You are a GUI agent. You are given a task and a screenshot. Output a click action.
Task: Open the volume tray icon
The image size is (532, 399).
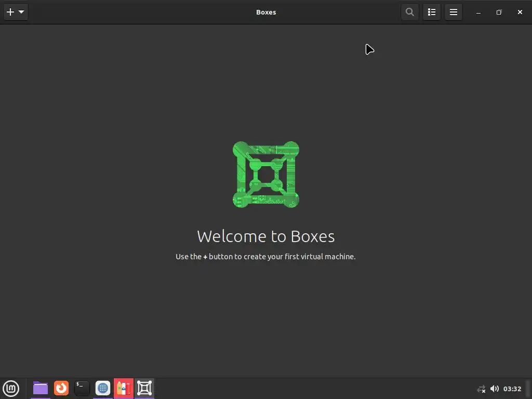[495, 389]
